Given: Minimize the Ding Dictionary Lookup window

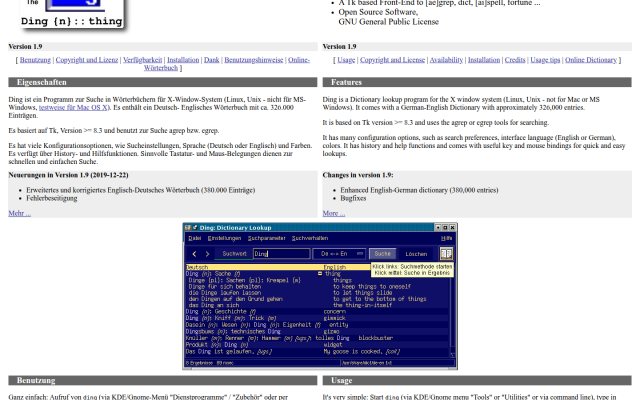Looking at the screenshot, I should tap(438, 227).
